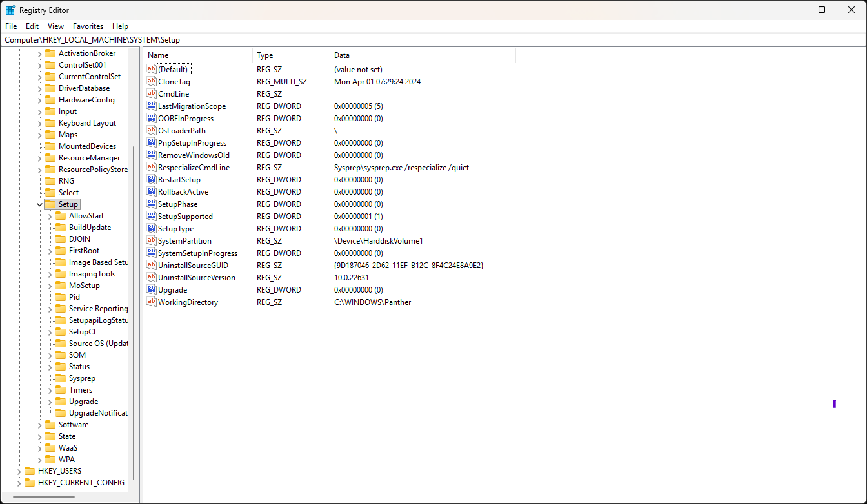Expand the AllowStart subkey
The width and height of the screenshot is (867, 504).
pos(50,216)
